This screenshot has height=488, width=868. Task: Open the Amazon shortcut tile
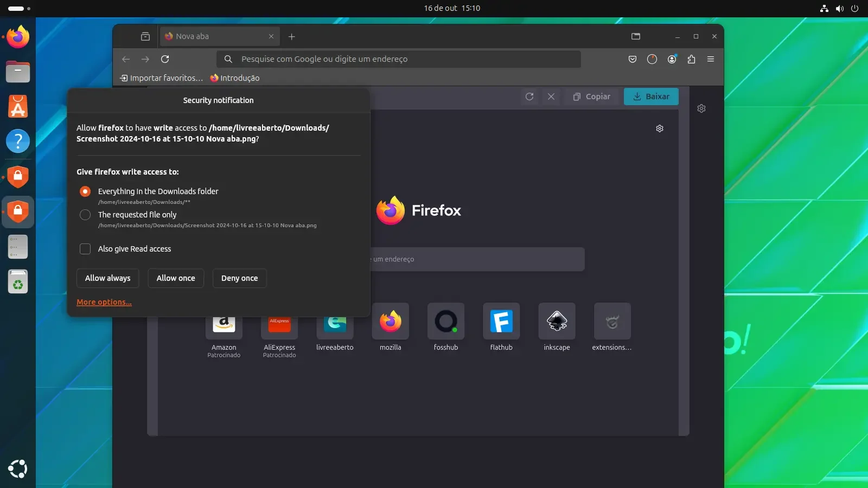pyautogui.click(x=224, y=330)
